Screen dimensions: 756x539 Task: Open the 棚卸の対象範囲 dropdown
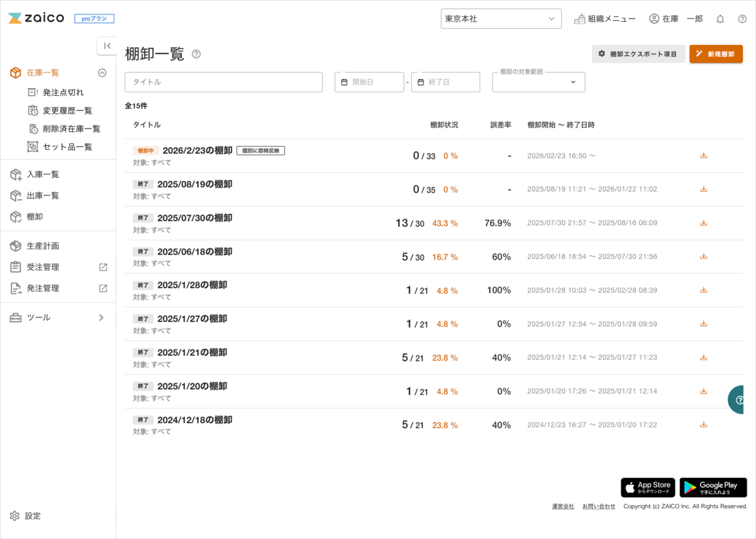[x=538, y=82]
